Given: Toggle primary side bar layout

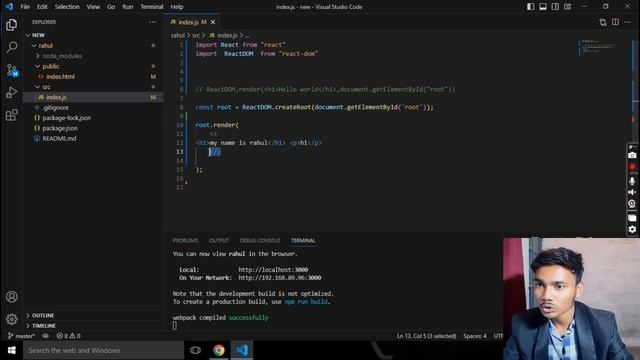Looking at the screenshot, I should [531, 7].
